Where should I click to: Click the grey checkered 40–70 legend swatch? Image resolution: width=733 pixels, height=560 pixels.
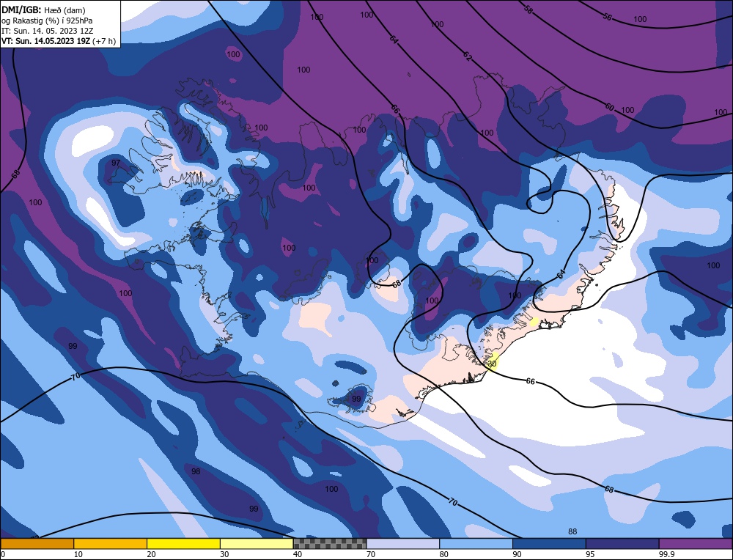(330, 544)
